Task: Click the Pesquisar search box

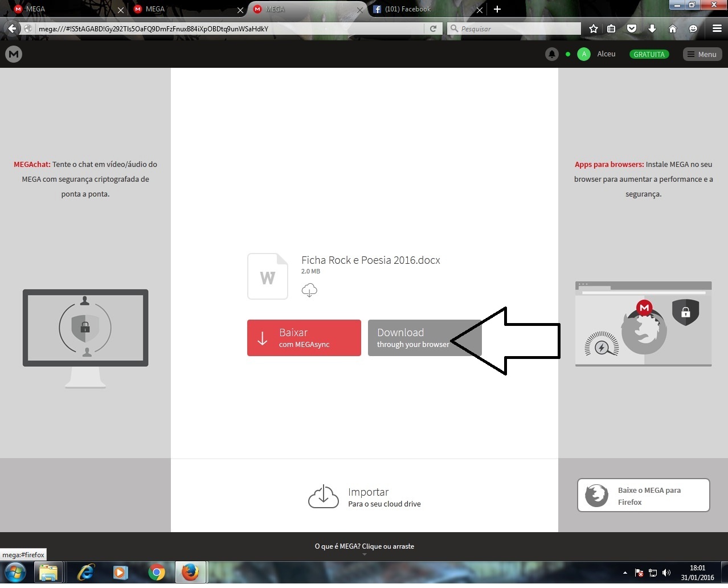Action: coord(514,28)
